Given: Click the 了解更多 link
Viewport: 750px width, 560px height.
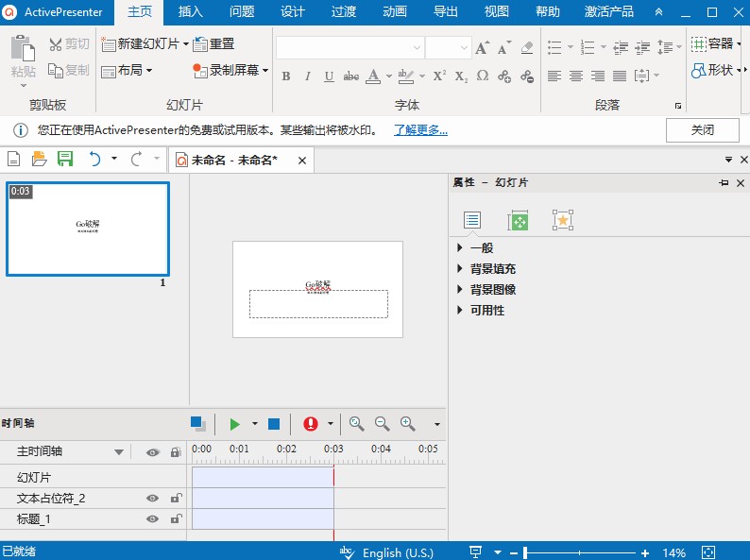Looking at the screenshot, I should pyautogui.click(x=420, y=130).
